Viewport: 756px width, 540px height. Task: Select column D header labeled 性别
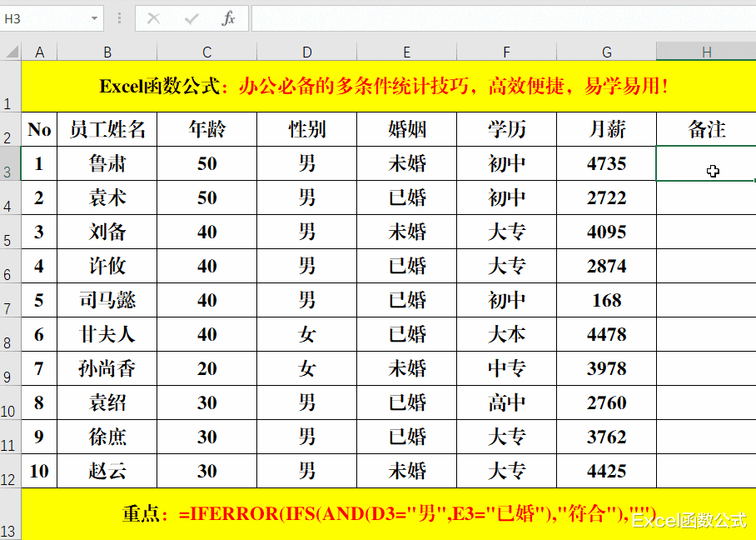click(306, 51)
